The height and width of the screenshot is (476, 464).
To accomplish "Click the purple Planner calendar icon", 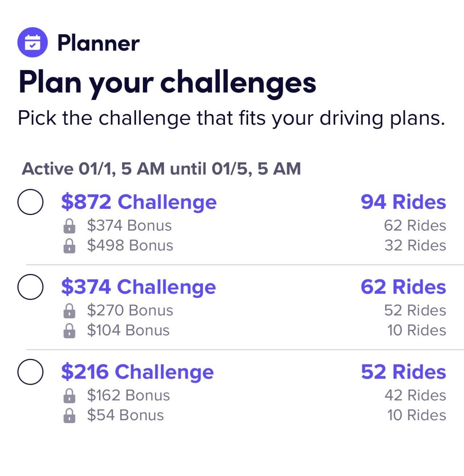I will (32, 42).
